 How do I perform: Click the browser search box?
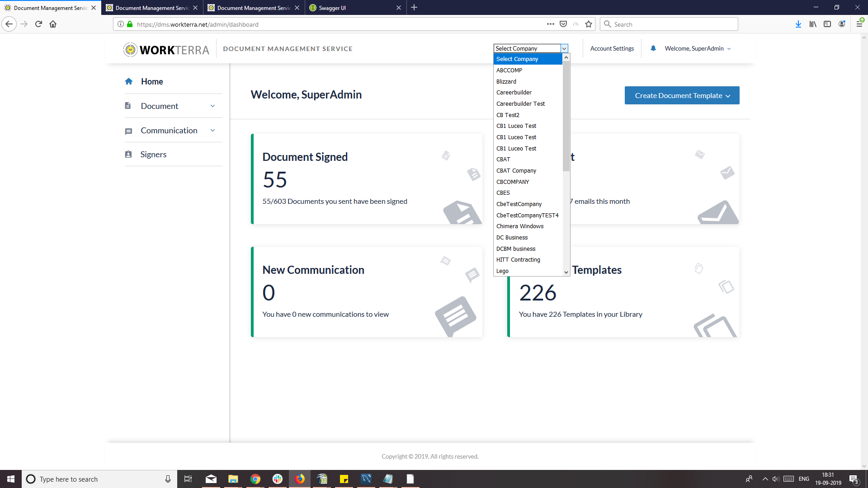669,24
